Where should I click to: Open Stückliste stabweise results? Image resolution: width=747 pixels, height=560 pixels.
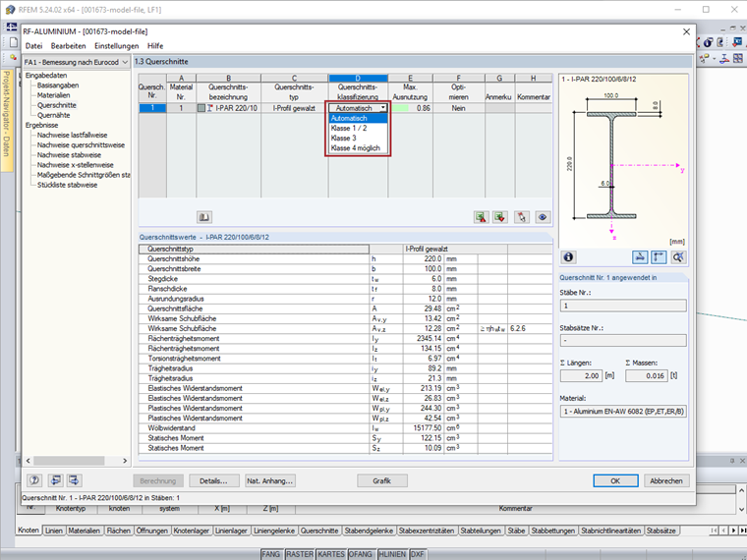click(x=67, y=186)
